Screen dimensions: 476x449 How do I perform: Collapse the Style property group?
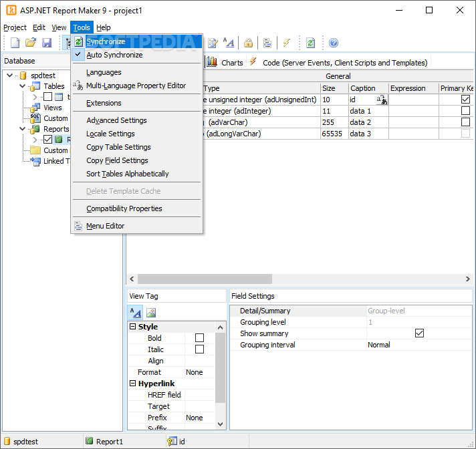point(132,327)
